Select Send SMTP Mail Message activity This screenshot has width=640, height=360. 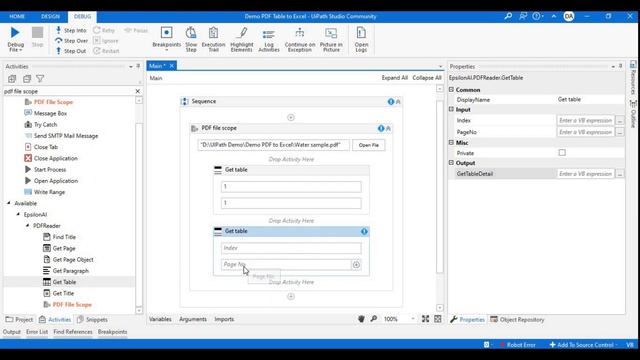[x=66, y=136]
